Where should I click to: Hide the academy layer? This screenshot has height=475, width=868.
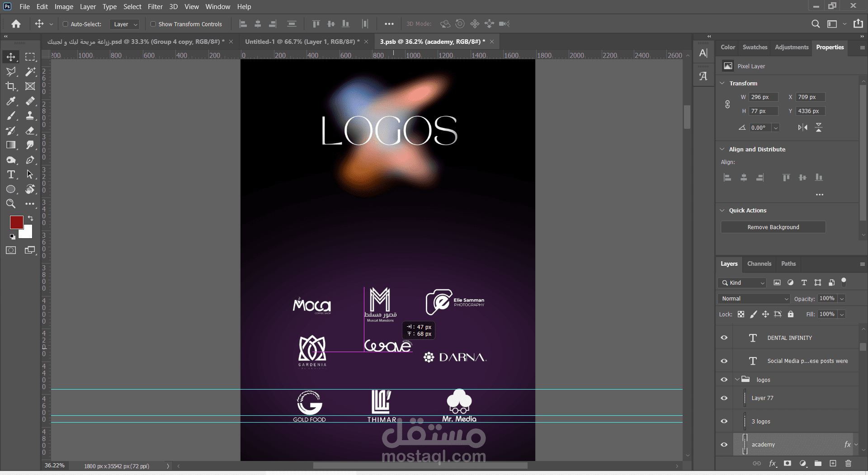click(724, 445)
